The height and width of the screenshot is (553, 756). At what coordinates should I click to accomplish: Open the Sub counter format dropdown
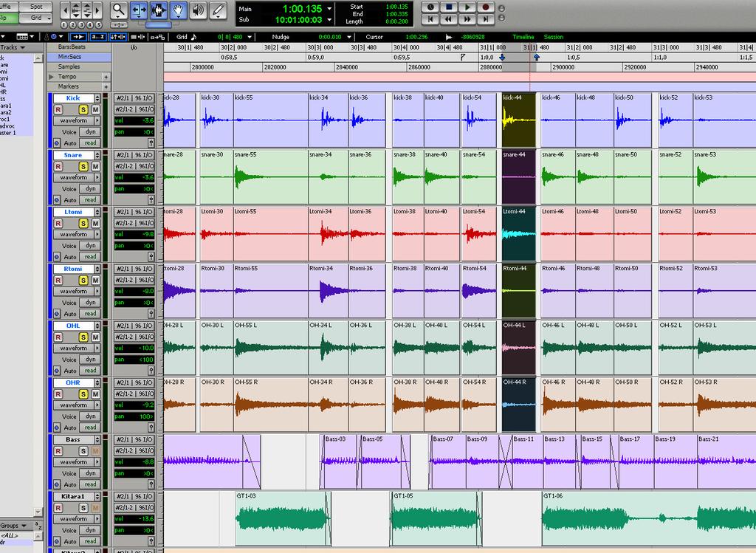coord(330,20)
